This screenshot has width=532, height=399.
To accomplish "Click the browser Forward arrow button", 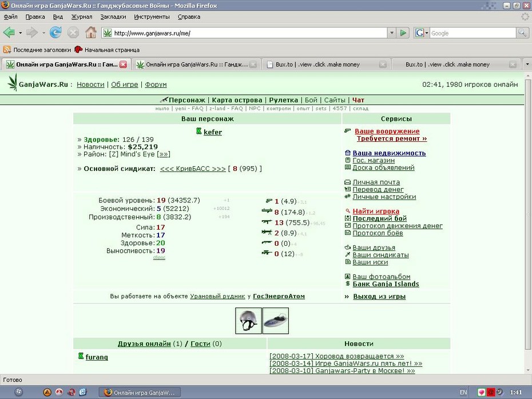I will pyautogui.click(x=32, y=33).
